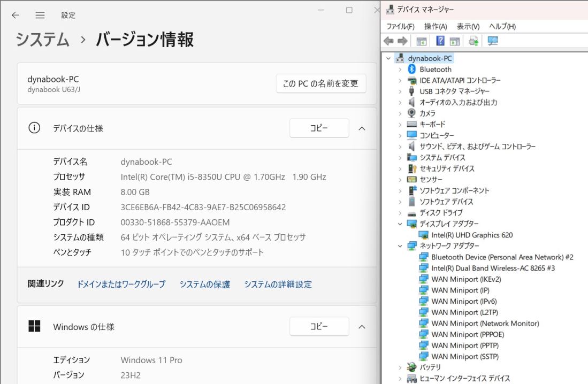Open the 操作(A) menu
The image size is (588, 384).
(436, 26)
